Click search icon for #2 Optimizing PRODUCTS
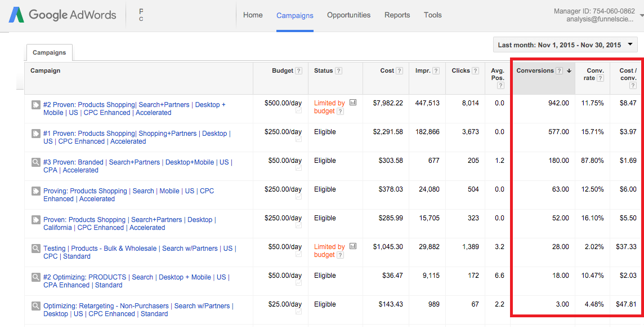644x328 pixels. pyautogui.click(x=35, y=277)
